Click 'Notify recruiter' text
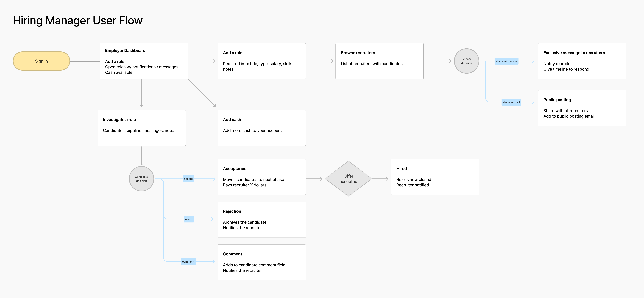Image resolution: width=644 pixels, height=298 pixels. [x=558, y=64]
